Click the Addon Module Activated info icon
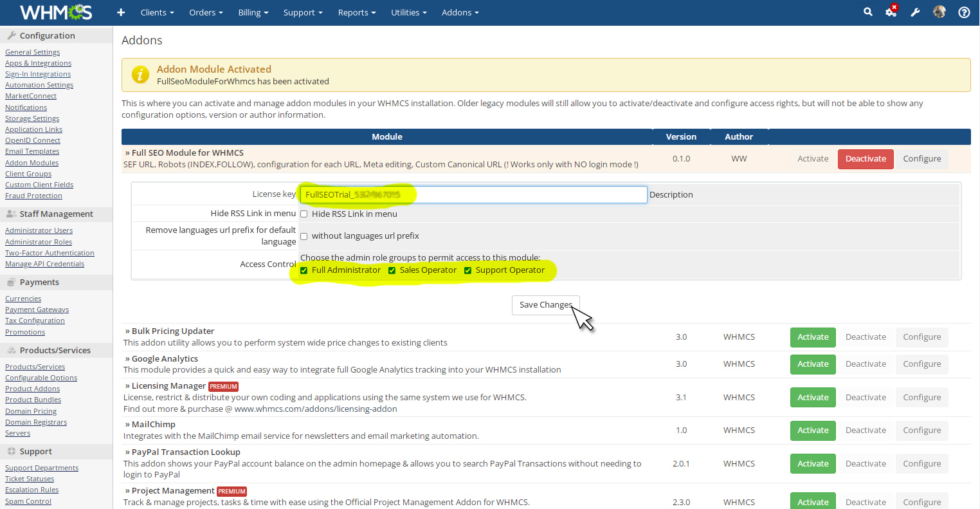The image size is (980, 509). (x=140, y=75)
